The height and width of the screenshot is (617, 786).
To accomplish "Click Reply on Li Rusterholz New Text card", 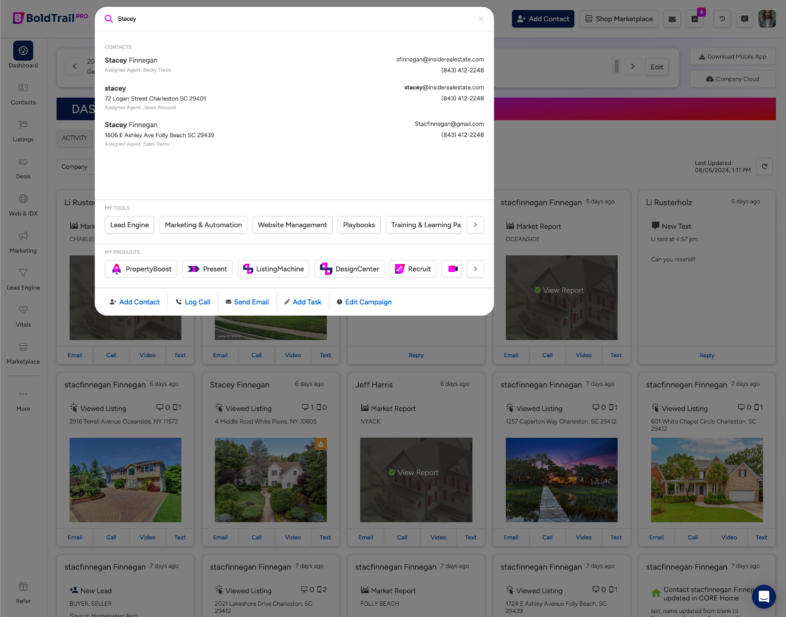I will [707, 355].
